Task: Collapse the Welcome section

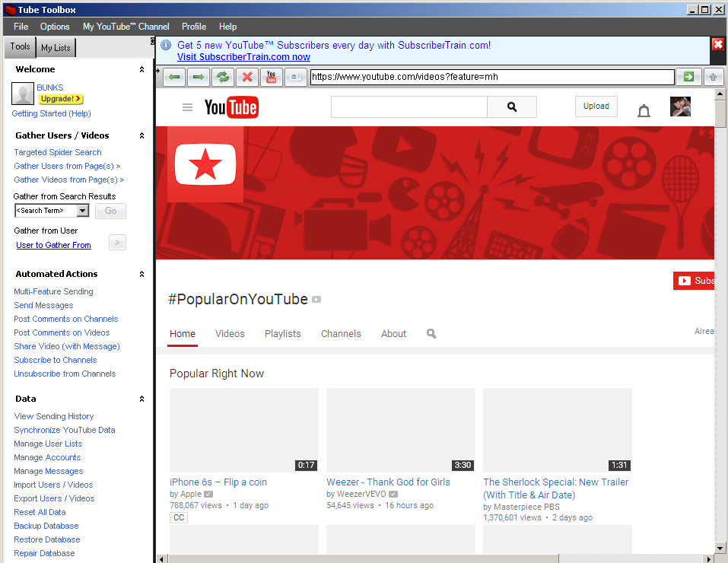Action: (x=141, y=69)
